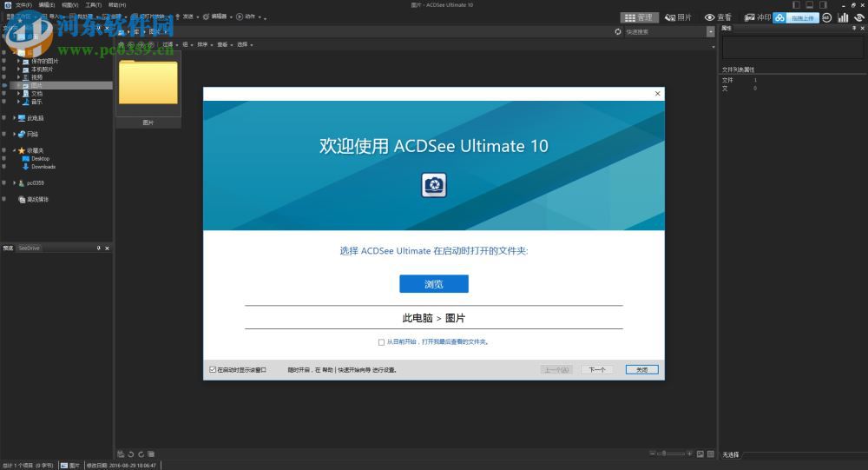Open the 帮助(H) menu
The height and width of the screenshot is (470, 868).
pos(117,5)
